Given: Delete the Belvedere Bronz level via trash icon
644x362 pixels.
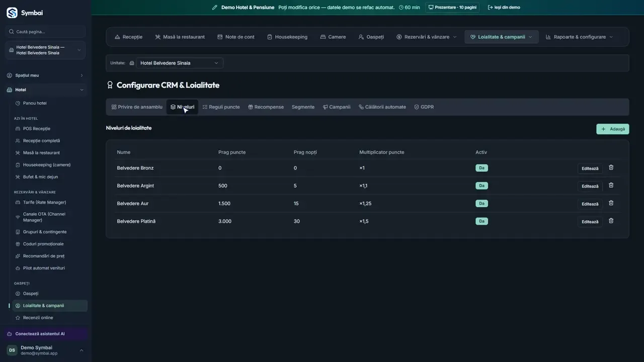Looking at the screenshot, I should (611, 168).
